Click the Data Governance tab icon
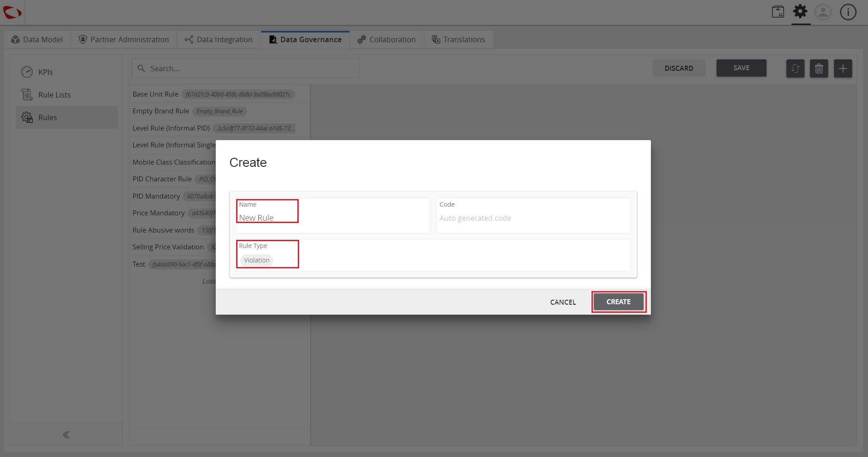Screen dimensions: 868x457 click(x=273, y=39)
